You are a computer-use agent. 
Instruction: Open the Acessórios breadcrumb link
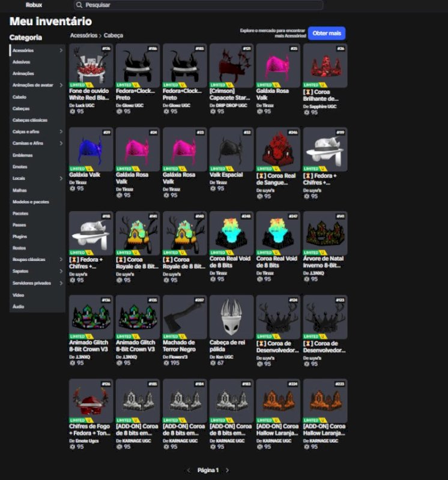click(x=83, y=35)
